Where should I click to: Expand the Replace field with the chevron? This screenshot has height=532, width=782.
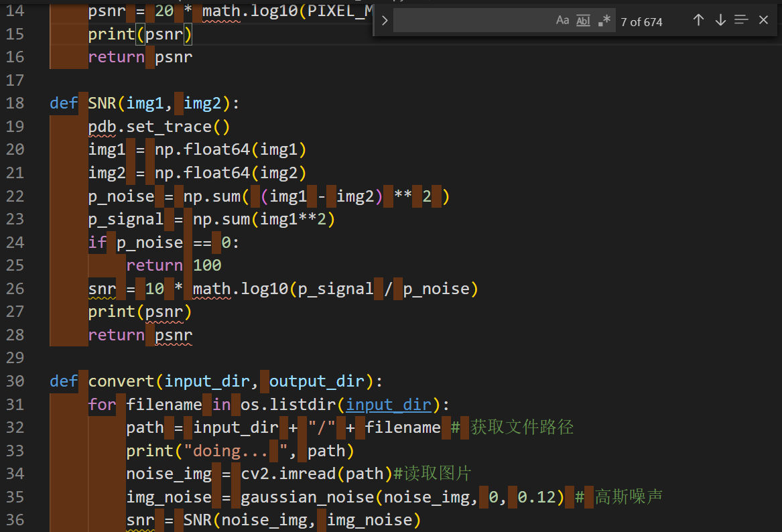[x=384, y=20]
